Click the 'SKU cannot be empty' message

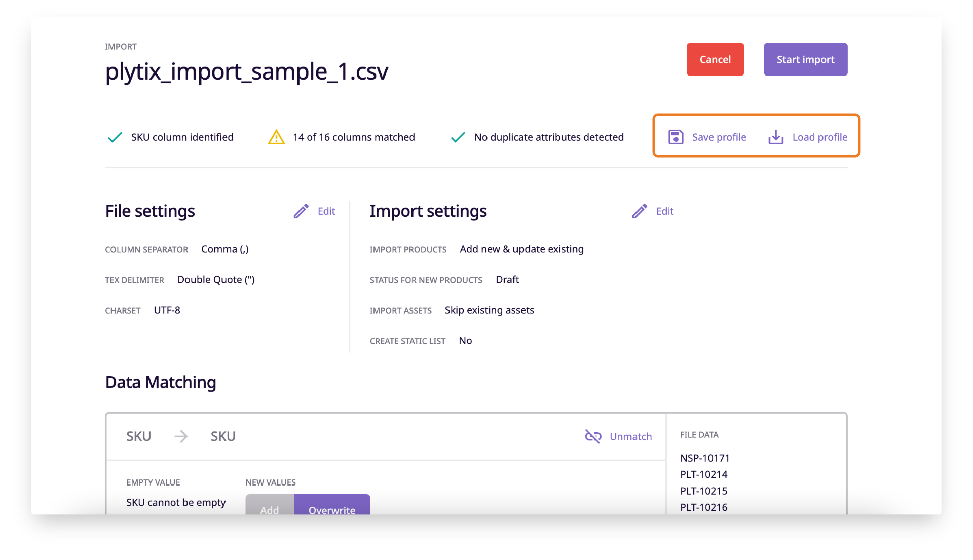pyautogui.click(x=176, y=503)
